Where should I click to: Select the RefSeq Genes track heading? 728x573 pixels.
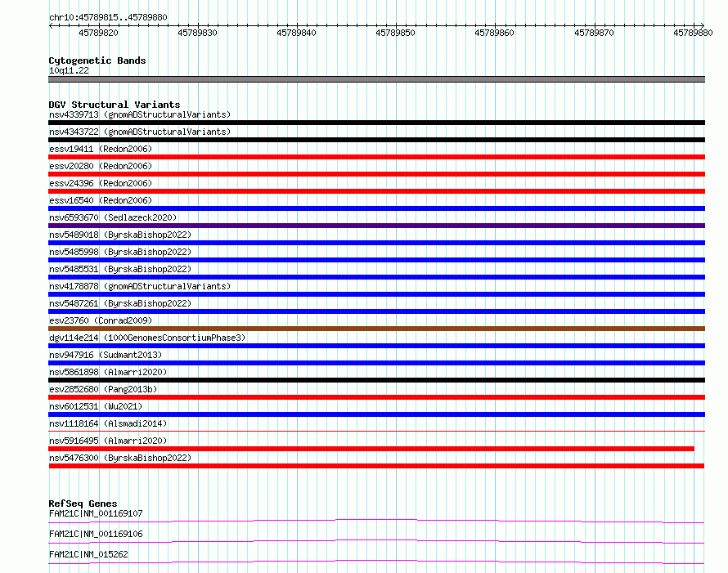pyautogui.click(x=83, y=504)
